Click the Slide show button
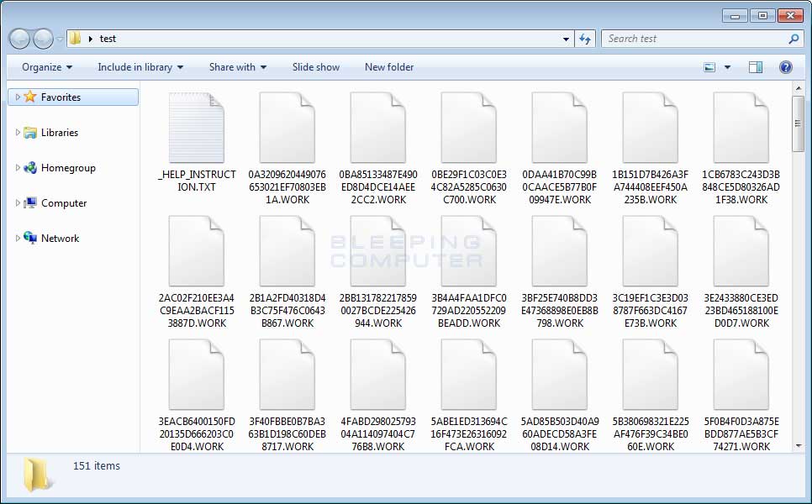 (316, 67)
